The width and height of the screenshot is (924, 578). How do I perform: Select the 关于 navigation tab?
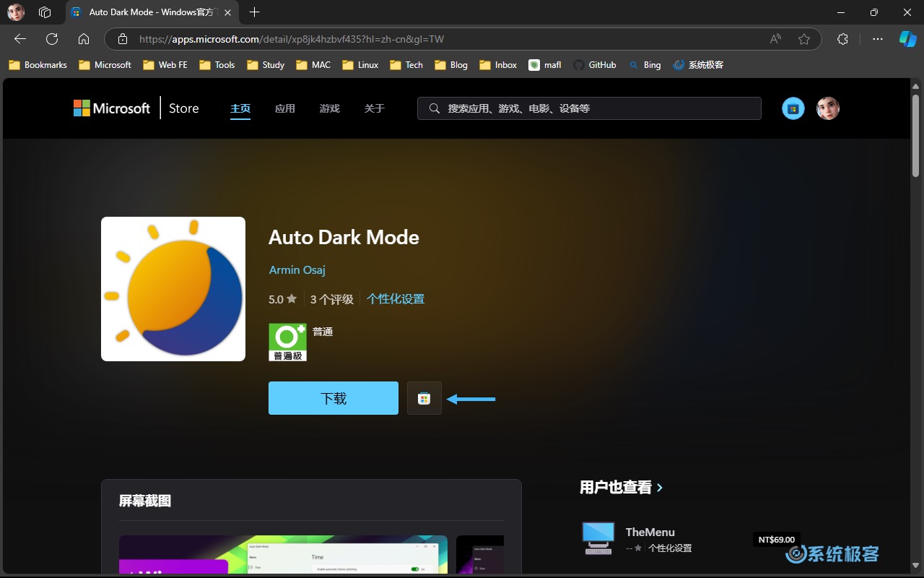tap(375, 108)
